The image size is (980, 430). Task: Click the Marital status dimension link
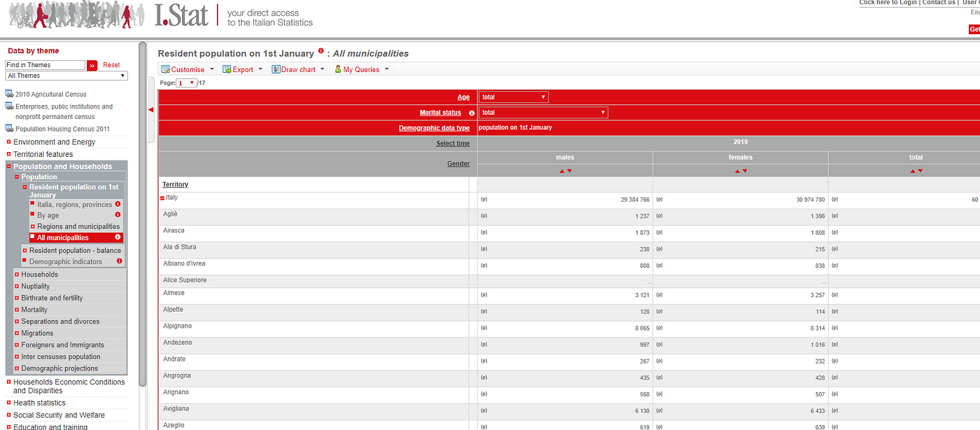(x=440, y=113)
